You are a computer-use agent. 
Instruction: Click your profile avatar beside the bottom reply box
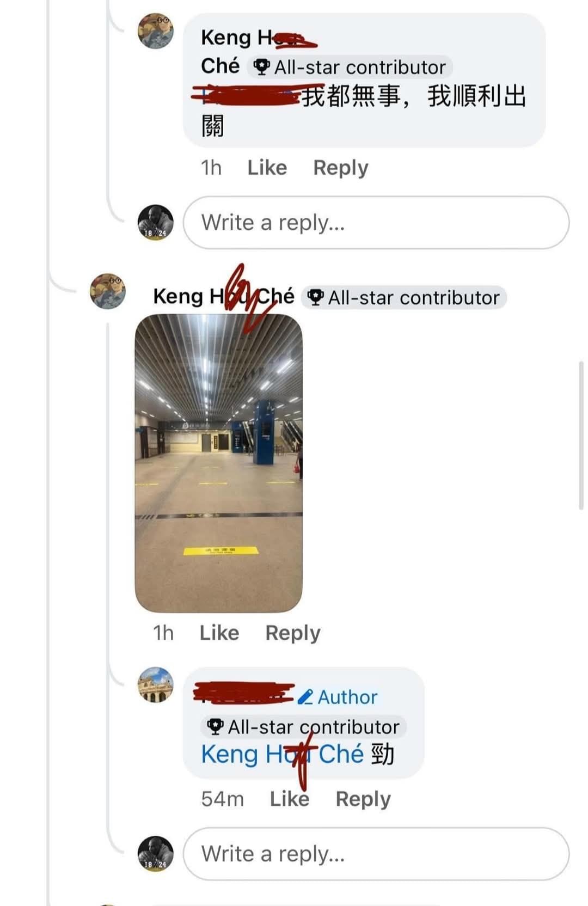tap(156, 854)
